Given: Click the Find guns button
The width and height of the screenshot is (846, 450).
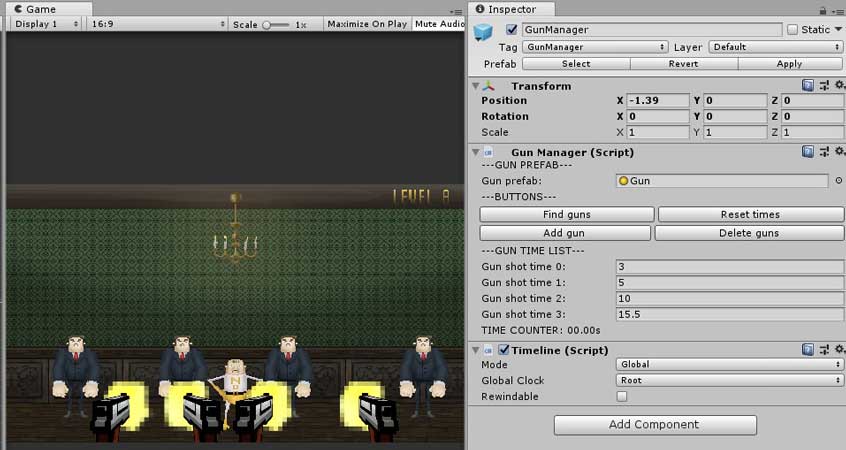Looking at the screenshot, I should click(567, 214).
